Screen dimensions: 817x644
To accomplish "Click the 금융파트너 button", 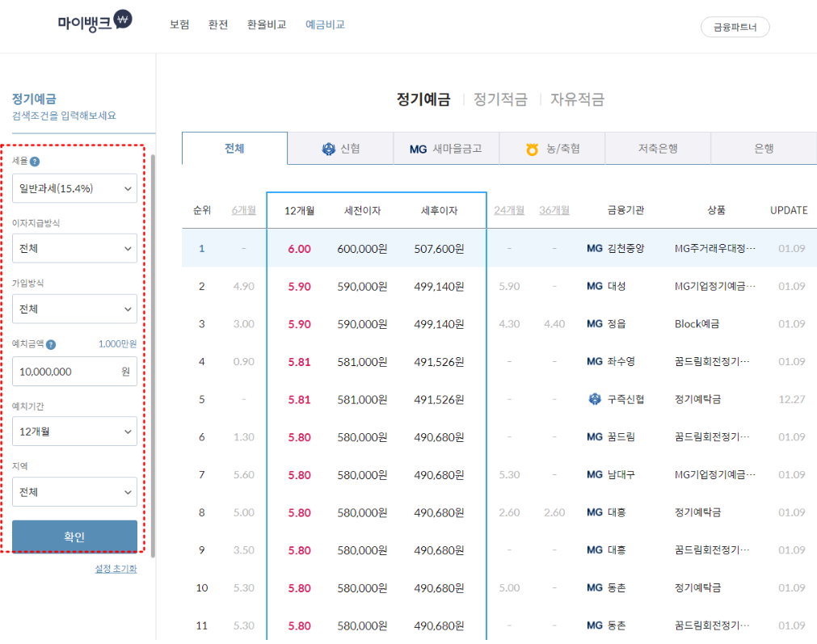I will pyautogui.click(x=735, y=27).
